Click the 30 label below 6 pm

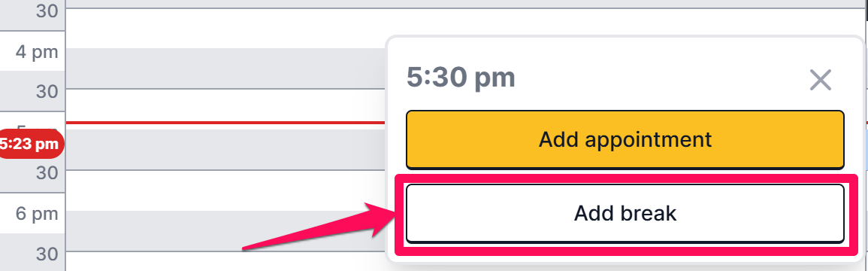tap(47, 254)
